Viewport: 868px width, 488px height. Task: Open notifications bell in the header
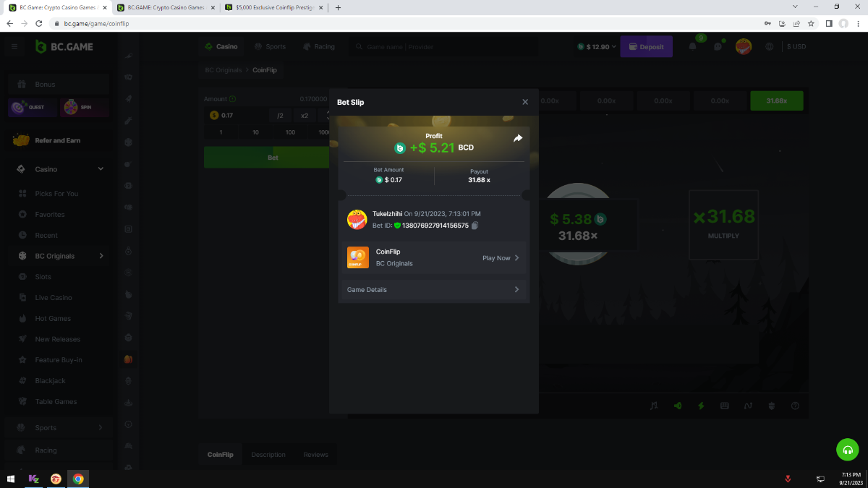(x=692, y=46)
